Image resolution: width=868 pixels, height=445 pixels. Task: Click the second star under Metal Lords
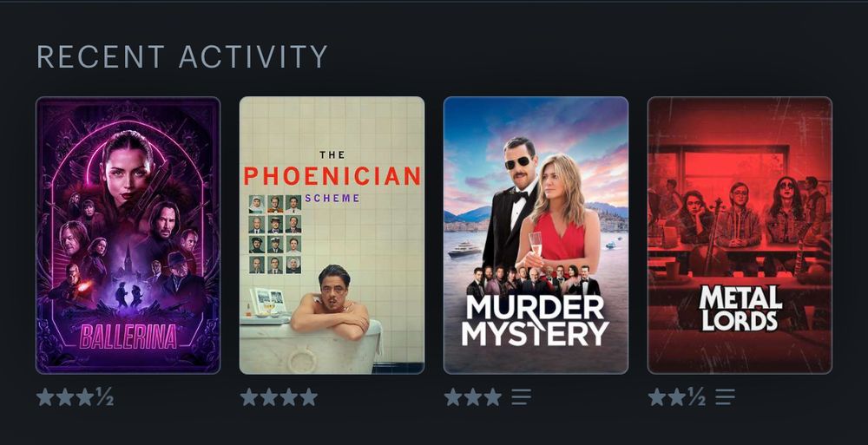tap(676, 396)
